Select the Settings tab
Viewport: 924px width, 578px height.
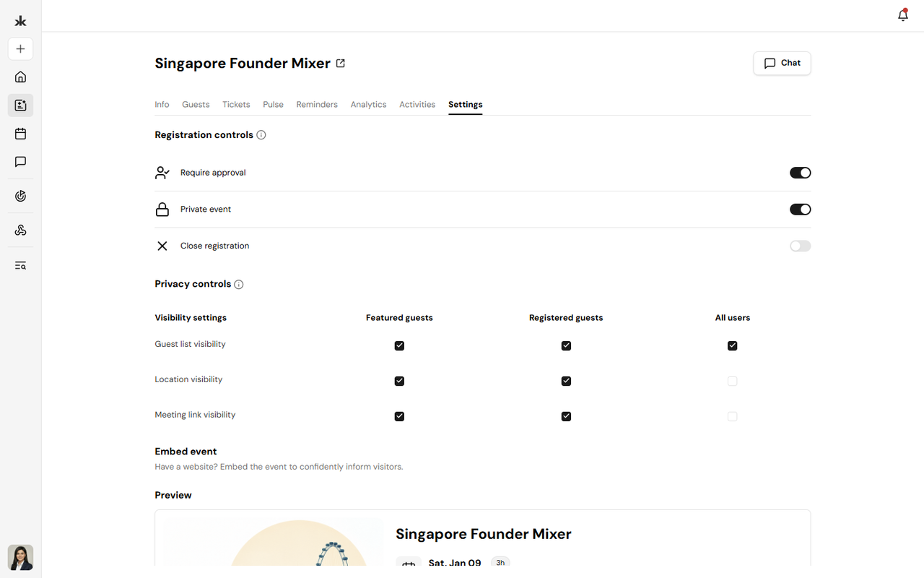[x=465, y=105]
